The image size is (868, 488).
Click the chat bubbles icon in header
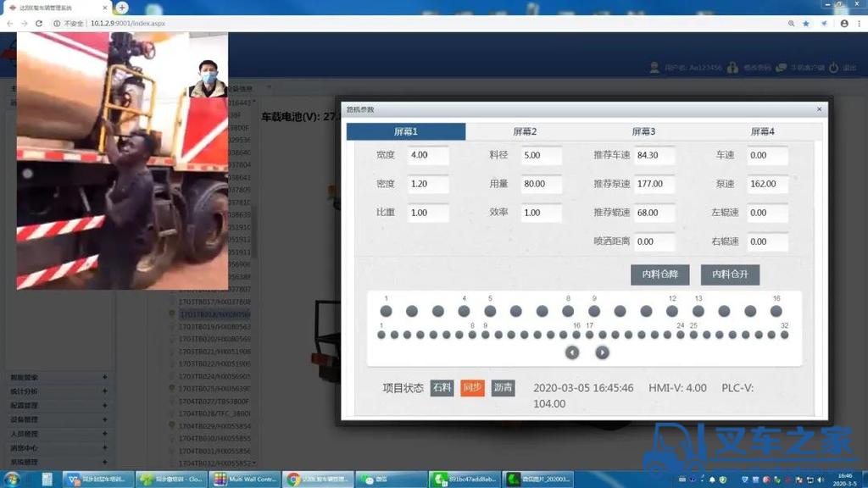click(781, 68)
